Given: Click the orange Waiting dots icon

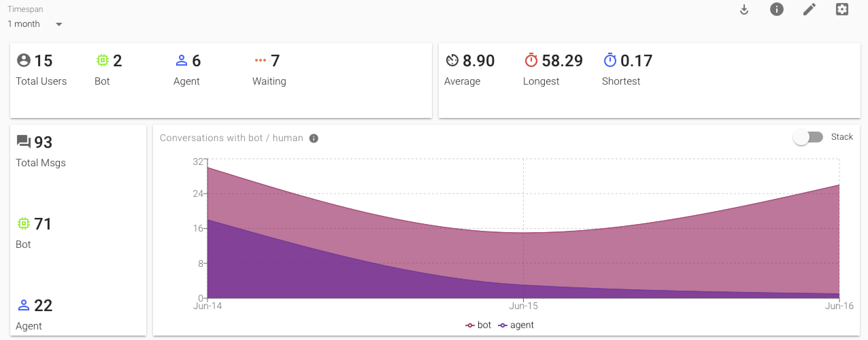Looking at the screenshot, I should 260,61.
